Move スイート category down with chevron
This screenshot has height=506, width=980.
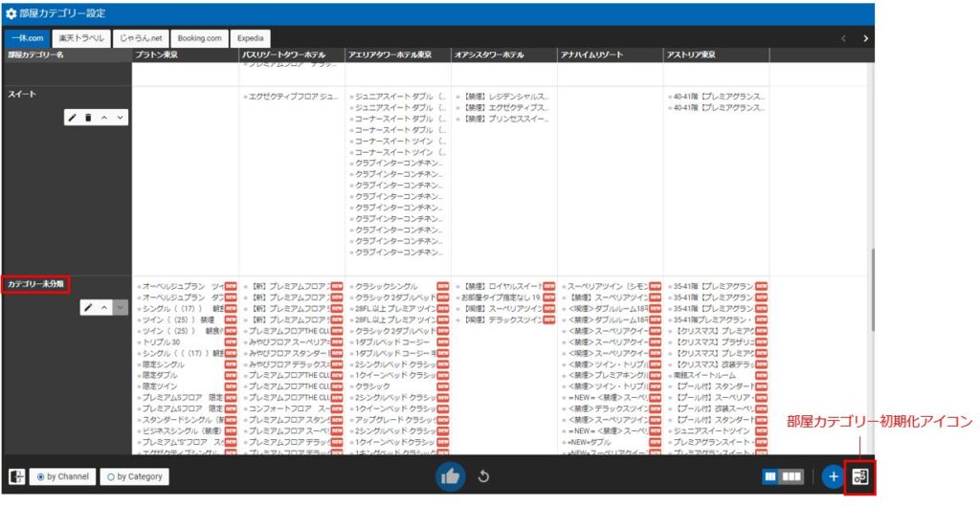pyautogui.click(x=119, y=118)
